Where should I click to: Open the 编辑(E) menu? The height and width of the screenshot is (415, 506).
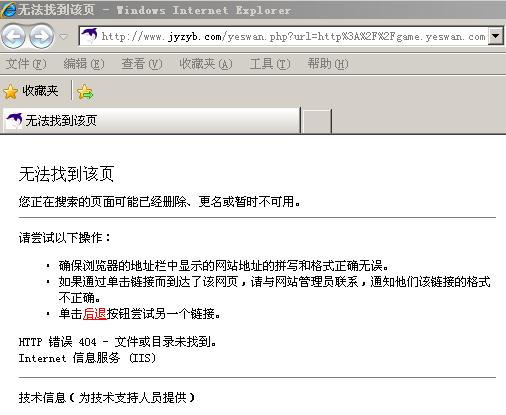84,64
